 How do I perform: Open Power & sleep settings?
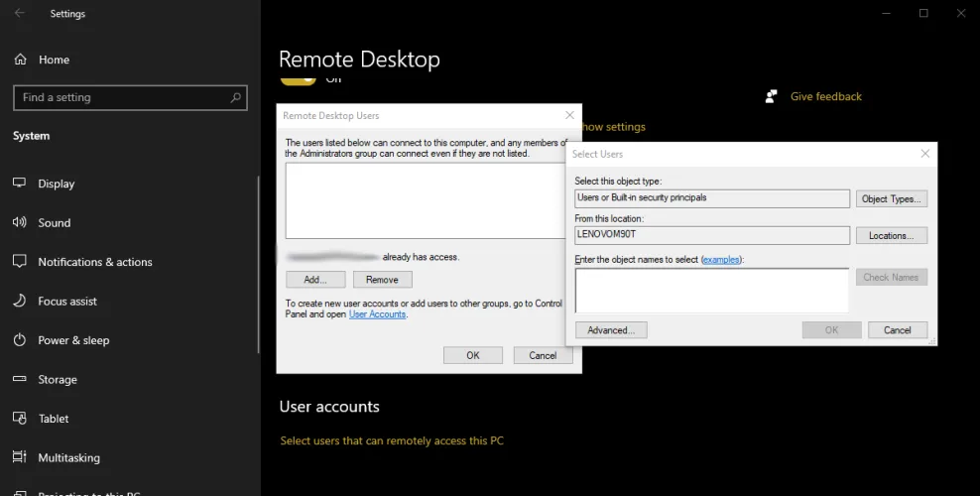tap(73, 340)
